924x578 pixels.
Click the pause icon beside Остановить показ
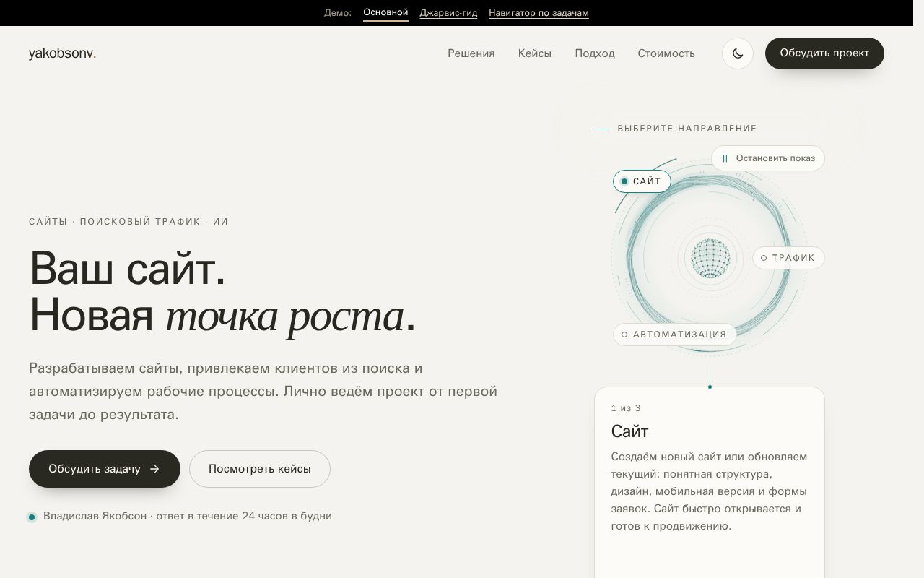coord(725,158)
